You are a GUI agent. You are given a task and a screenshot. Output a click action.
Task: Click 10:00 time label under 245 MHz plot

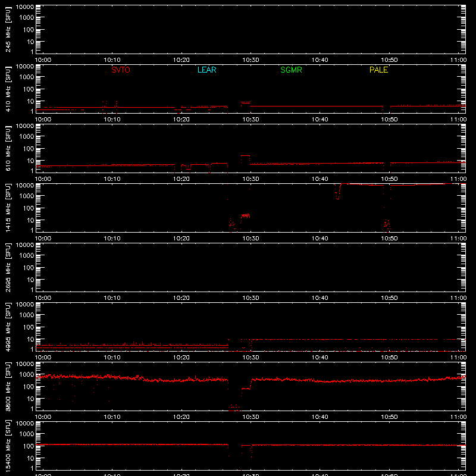(43, 60)
